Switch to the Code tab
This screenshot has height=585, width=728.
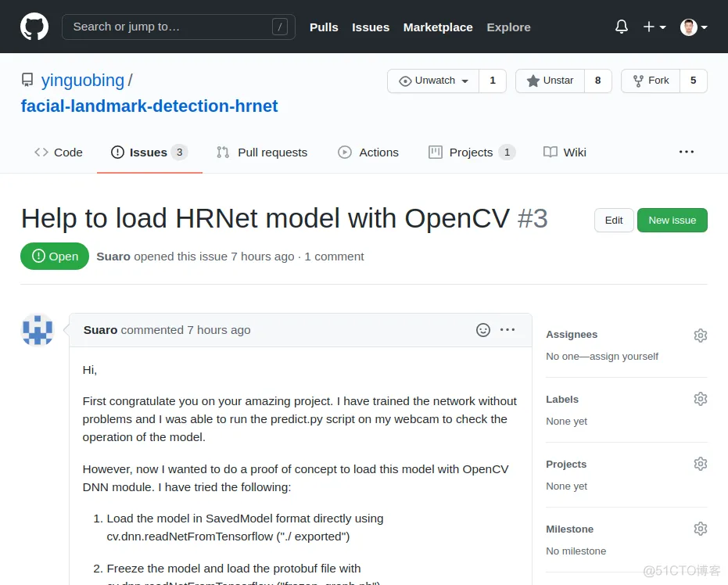pos(58,153)
